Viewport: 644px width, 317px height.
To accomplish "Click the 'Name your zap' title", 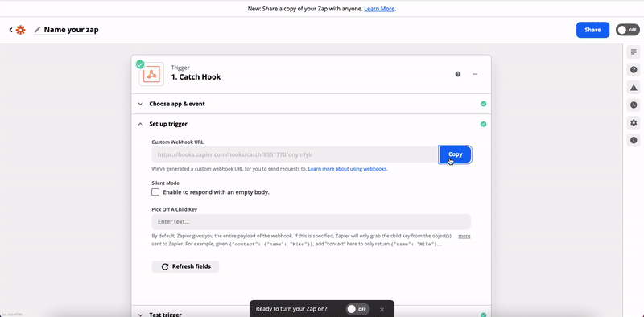I will [71, 30].
